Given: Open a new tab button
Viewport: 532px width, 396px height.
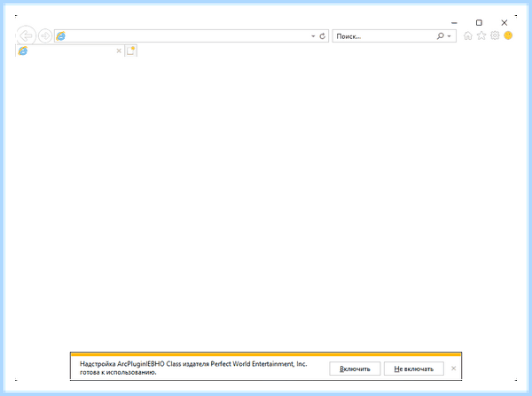Looking at the screenshot, I should pyautogui.click(x=131, y=50).
